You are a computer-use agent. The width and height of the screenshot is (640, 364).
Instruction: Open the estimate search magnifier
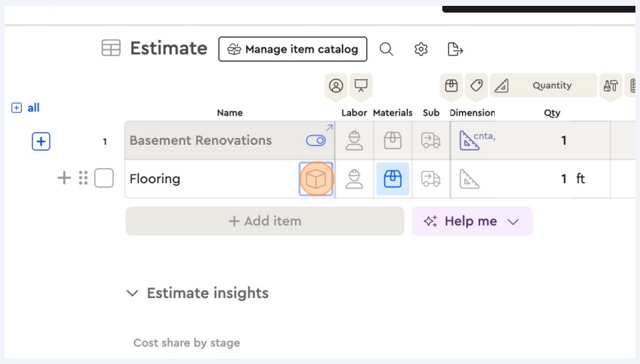point(386,49)
